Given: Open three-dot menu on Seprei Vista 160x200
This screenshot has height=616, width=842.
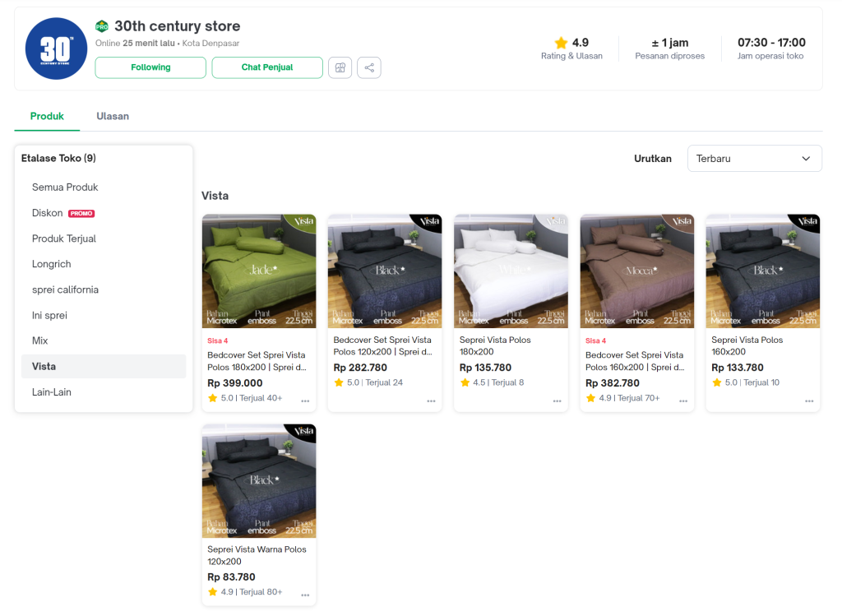Looking at the screenshot, I should pos(809,401).
